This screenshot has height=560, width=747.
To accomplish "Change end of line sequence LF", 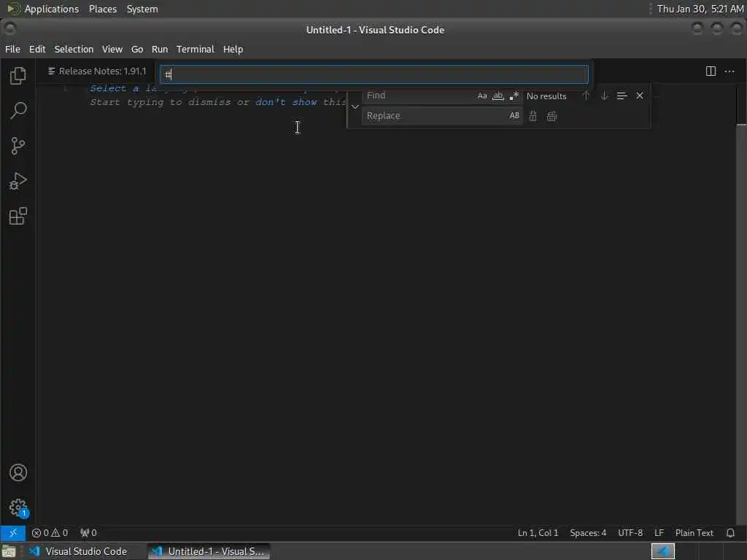I will [x=659, y=533].
